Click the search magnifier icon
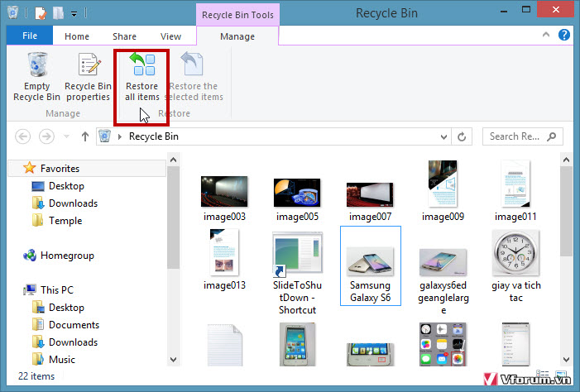The height and width of the screenshot is (392, 580). [552, 136]
